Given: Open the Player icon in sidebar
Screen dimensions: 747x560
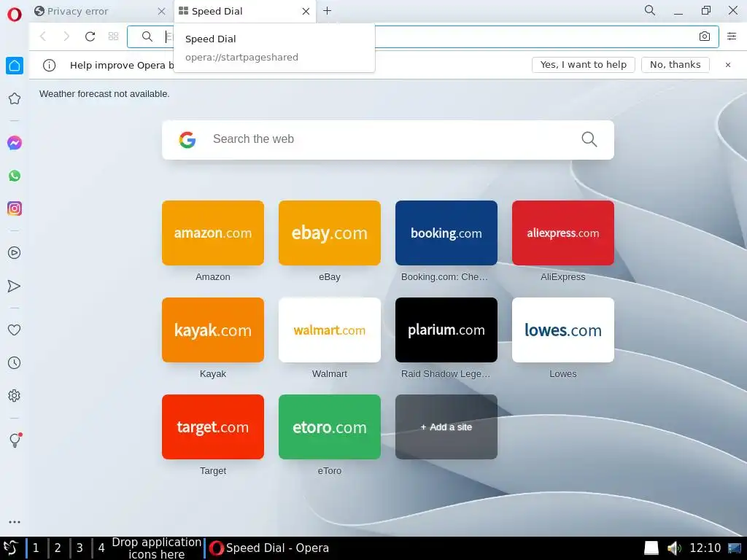Looking at the screenshot, I should (x=15, y=253).
